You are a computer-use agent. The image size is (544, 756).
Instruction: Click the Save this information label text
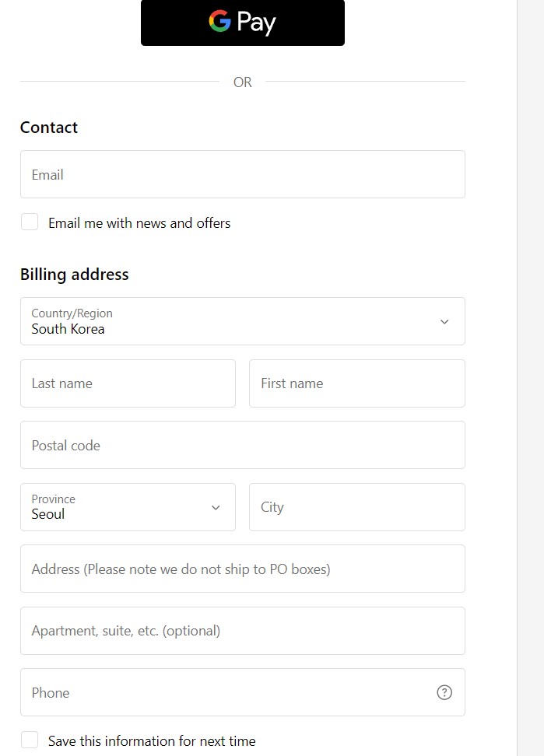(152, 741)
